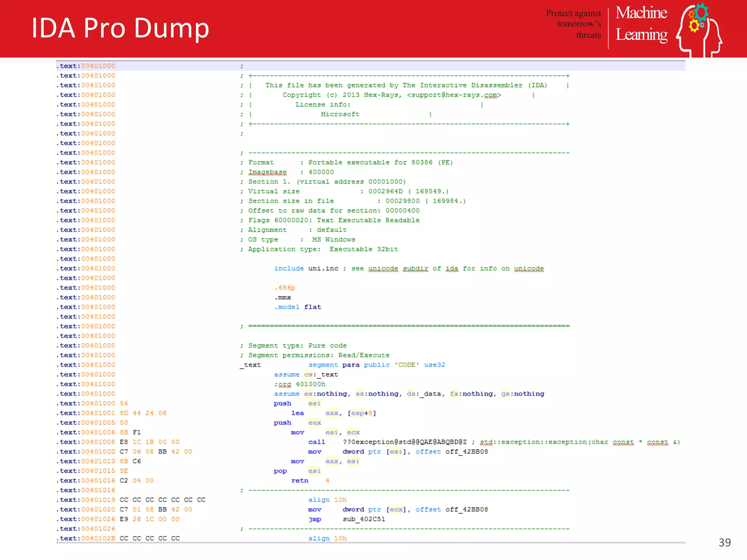Click the IDA Pro Dump slide title
The image size is (747, 560).
120,28
